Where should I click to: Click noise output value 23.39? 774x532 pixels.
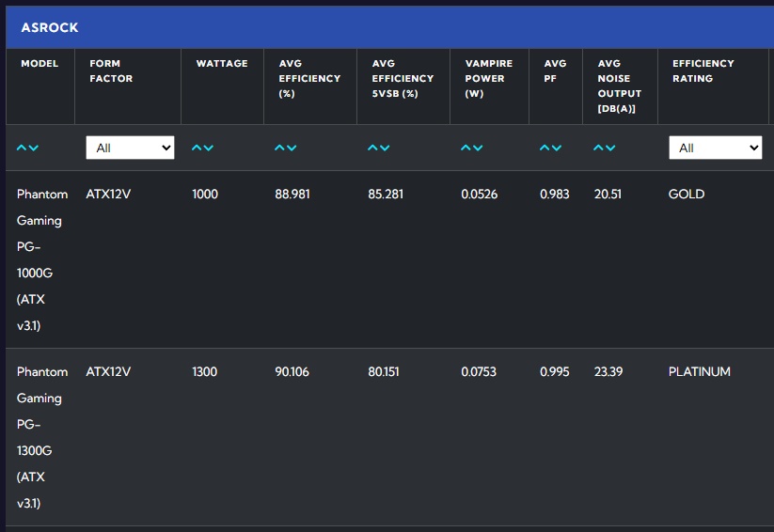point(608,371)
